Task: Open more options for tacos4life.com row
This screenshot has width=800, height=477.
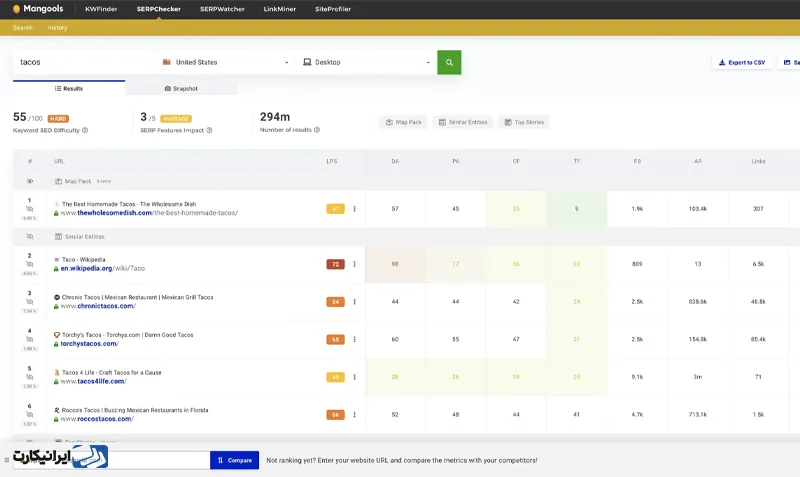Action: pos(355,377)
